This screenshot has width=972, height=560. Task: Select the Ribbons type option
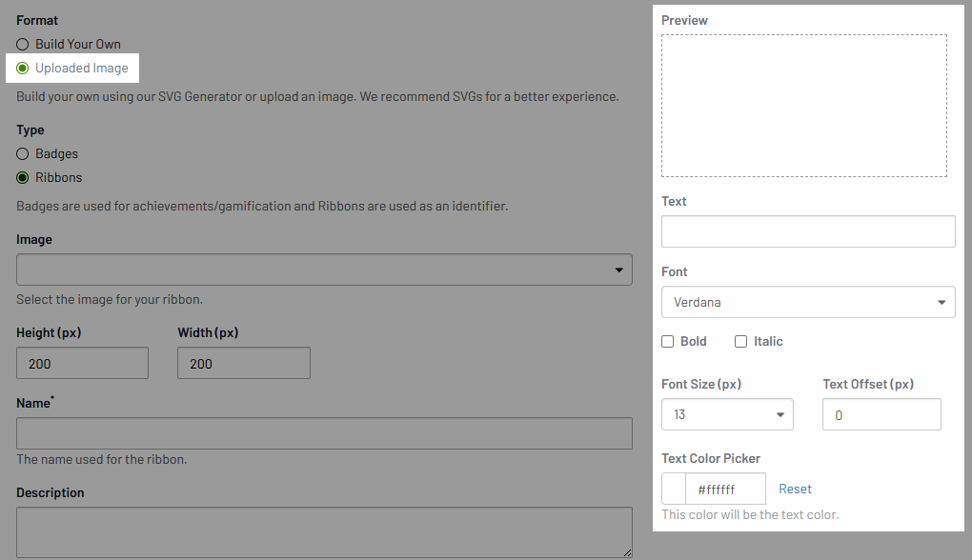point(21,177)
